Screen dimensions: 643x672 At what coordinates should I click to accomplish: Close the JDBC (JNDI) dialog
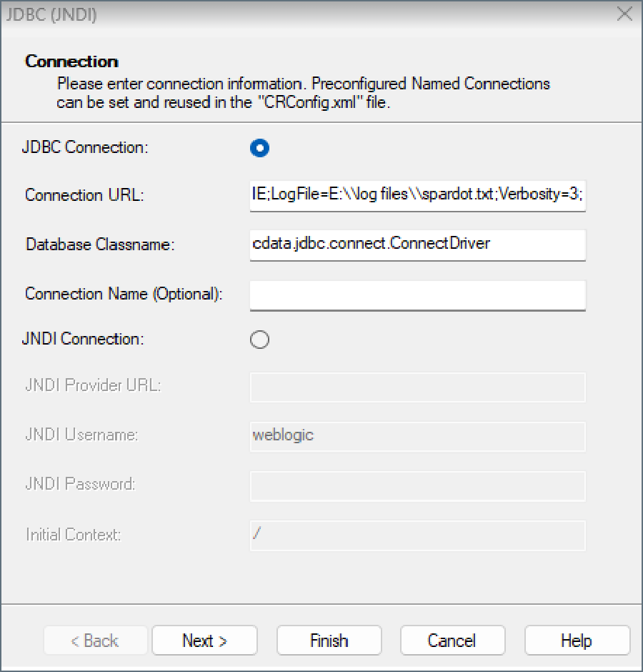tap(624, 14)
